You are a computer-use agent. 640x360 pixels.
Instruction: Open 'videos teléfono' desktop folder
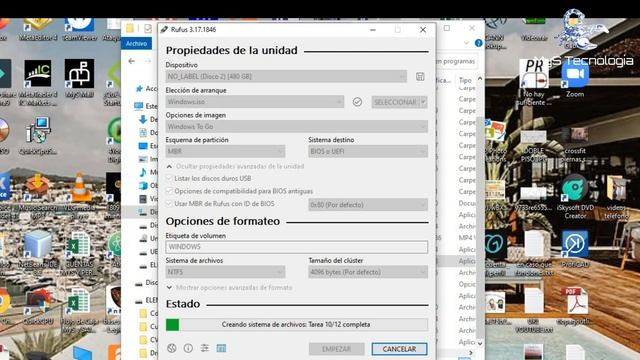pos(616,197)
